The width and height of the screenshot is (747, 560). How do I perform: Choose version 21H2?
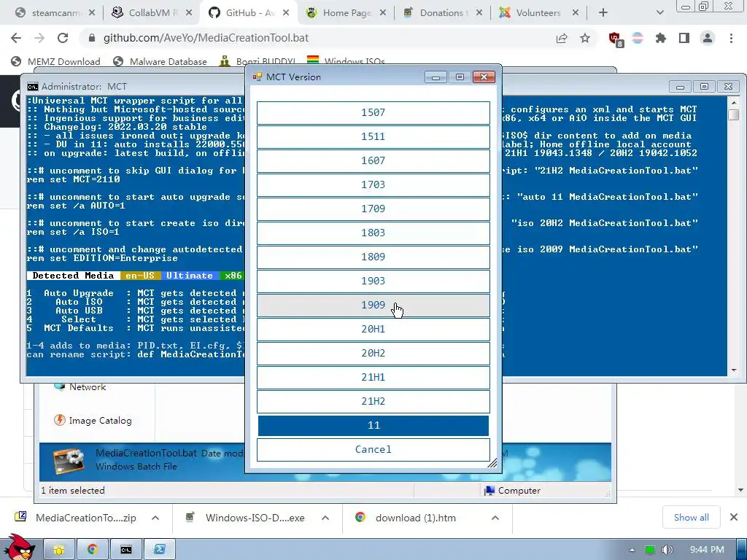[373, 401]
